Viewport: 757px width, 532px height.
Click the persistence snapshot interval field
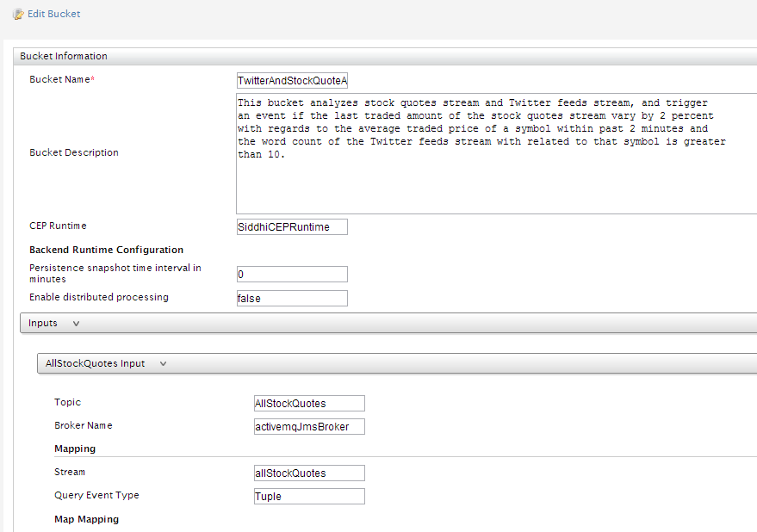click(x=292, y=275)
